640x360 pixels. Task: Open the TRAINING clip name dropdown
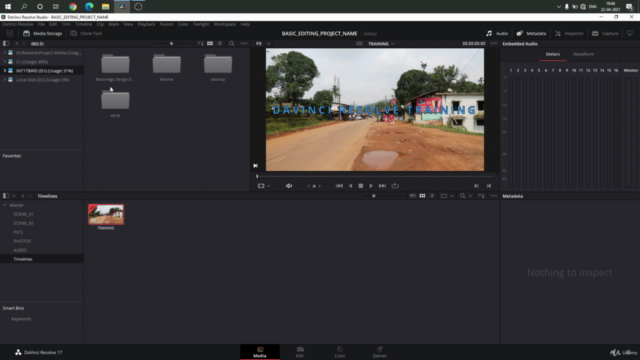(381, 44)
